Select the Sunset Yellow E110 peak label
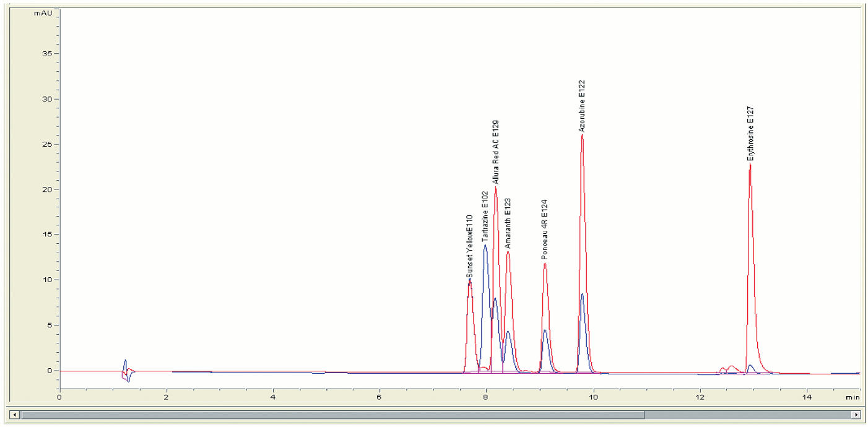 (470, 246)
